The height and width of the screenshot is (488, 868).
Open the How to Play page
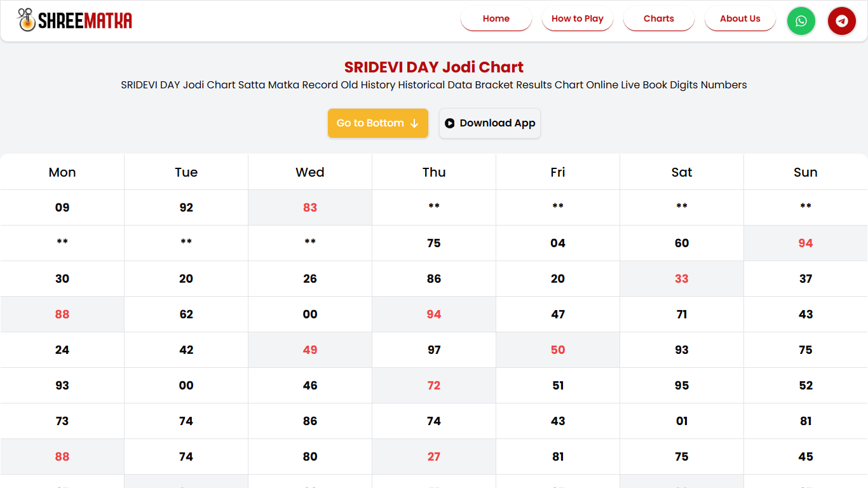point(577,18)
